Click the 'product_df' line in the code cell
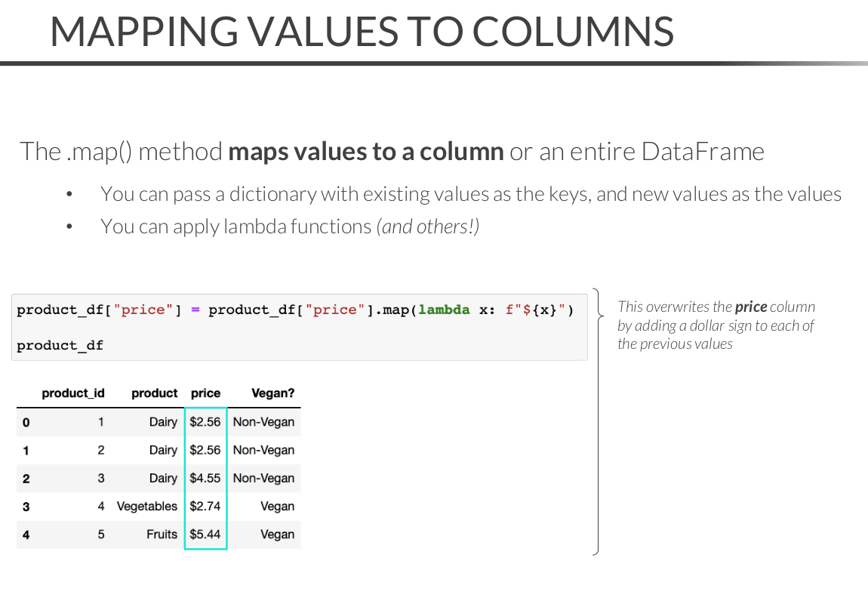The image size is (868, 598). click(60, 345)
